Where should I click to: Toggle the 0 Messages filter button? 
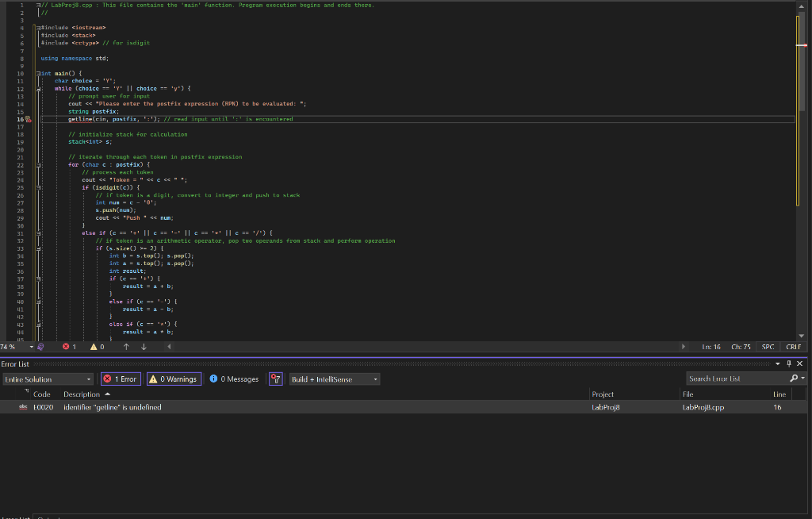coord(233,379)
